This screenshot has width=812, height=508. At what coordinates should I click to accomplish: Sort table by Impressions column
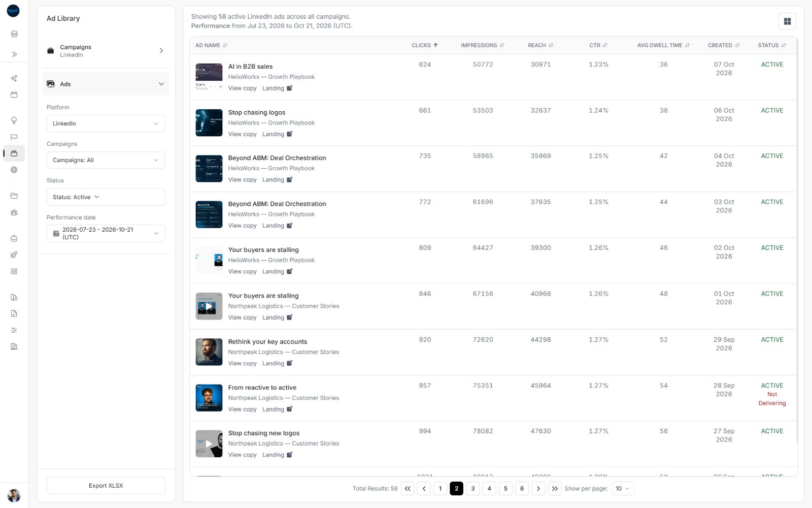482,45
